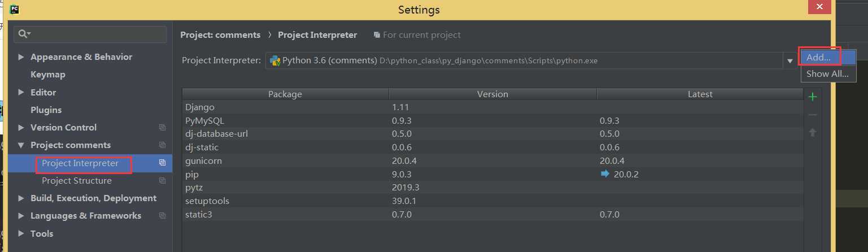Click the PyCharm icon in the title bar
Viewport: 868px width, 252px height.
(14, 9)
